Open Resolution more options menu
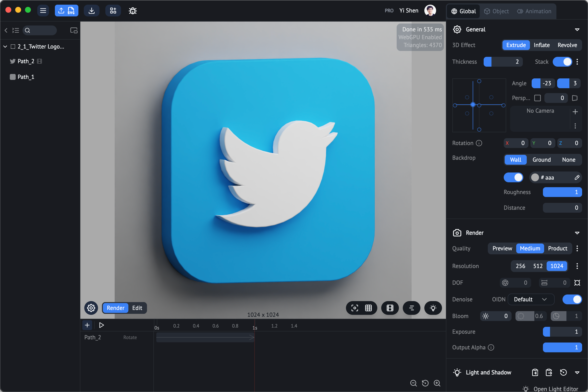This screenshot has width=588, height=392. click(577, 266)
